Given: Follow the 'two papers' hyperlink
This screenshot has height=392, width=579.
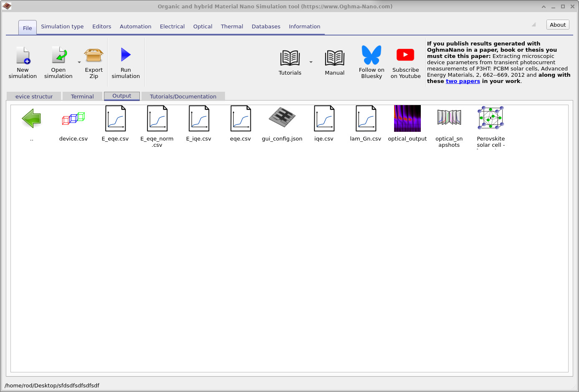Looking at the screenshot, I should pyautogui.click(x=463, y=81).
